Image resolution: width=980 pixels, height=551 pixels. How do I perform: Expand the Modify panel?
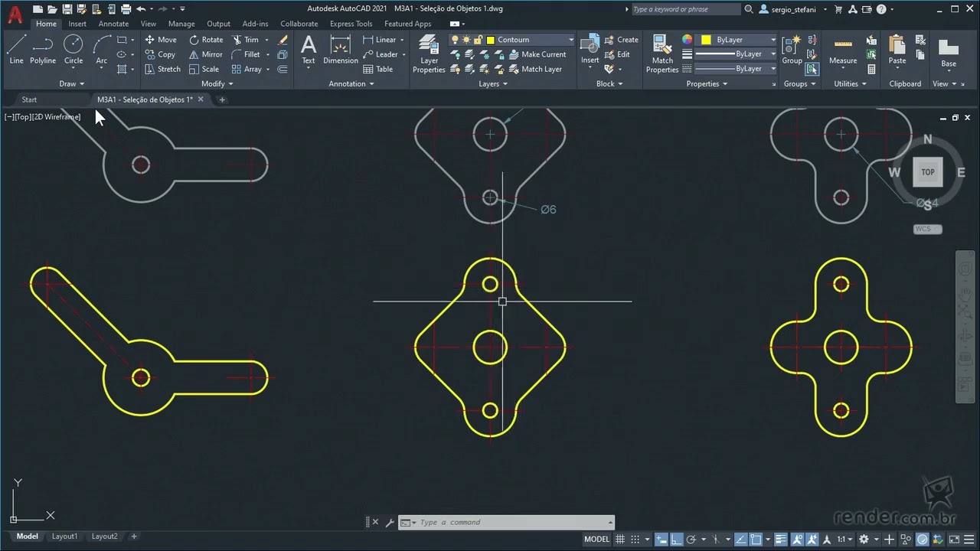tap(217, 83)
